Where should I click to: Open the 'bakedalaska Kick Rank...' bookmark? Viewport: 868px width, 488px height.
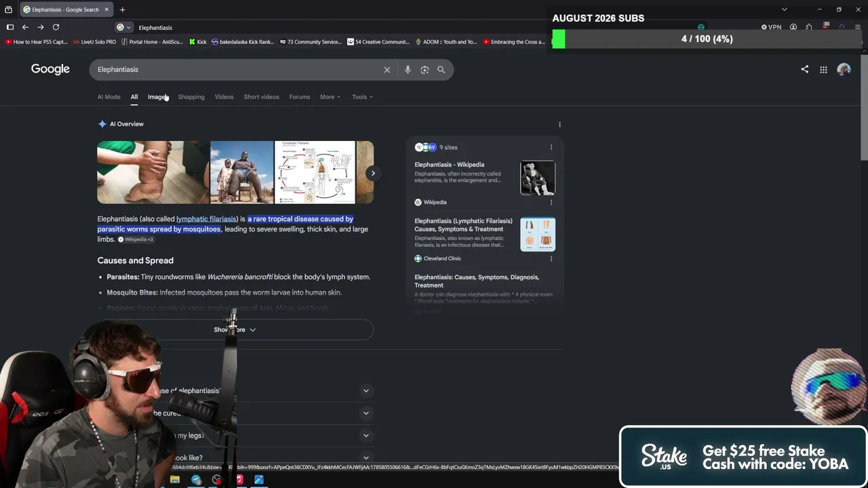click(x=243, y=42)
